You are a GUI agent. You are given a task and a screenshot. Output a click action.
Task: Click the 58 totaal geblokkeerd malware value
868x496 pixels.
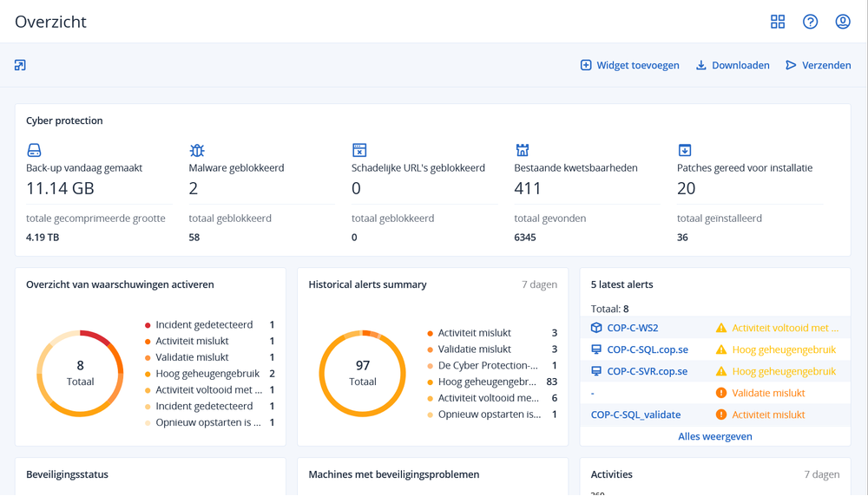[x=194, y=238]
